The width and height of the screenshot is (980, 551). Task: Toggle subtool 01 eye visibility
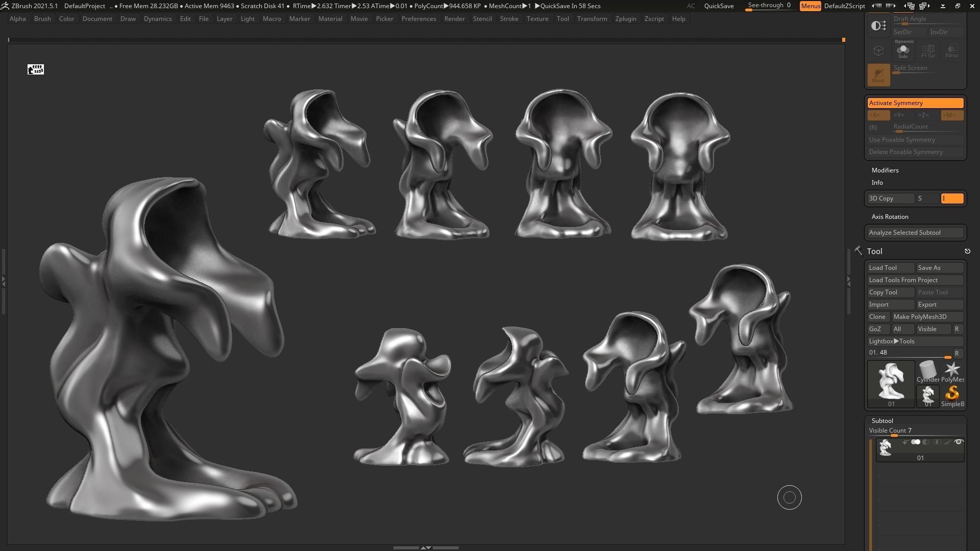(x=958, y=442)
